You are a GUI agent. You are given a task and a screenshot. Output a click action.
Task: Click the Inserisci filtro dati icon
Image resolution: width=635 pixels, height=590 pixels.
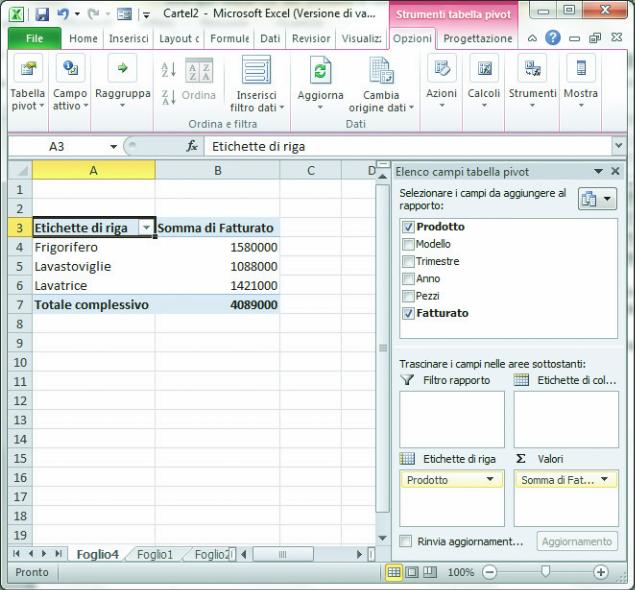click(x=257, y=71)
